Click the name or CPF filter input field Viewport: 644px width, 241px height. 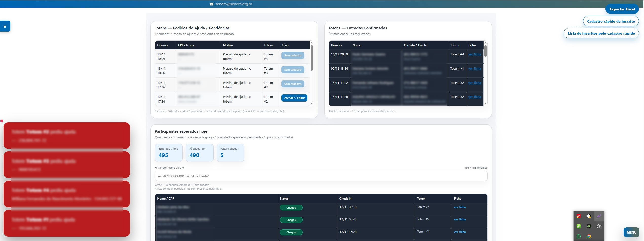click(x=321, y=176)
